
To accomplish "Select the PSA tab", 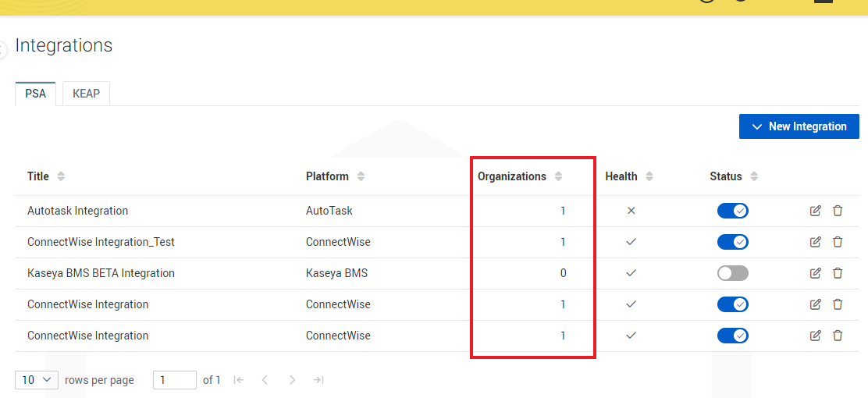I will coord(35,94).
